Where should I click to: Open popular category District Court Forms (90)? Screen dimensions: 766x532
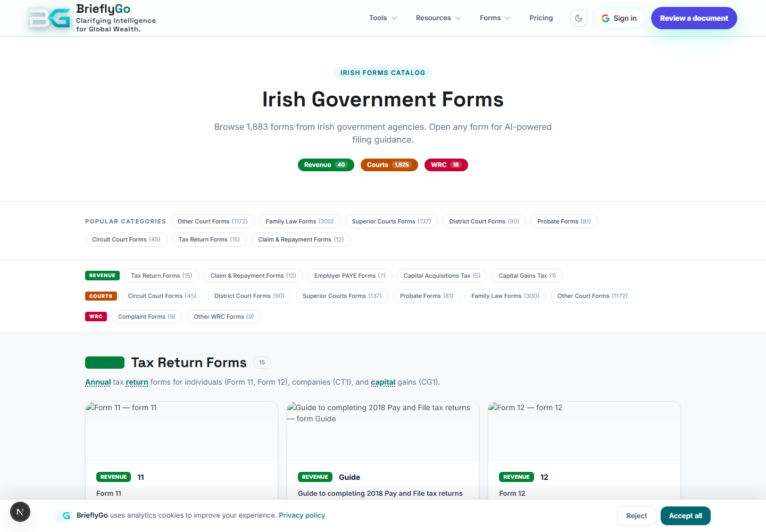point(484,221)
